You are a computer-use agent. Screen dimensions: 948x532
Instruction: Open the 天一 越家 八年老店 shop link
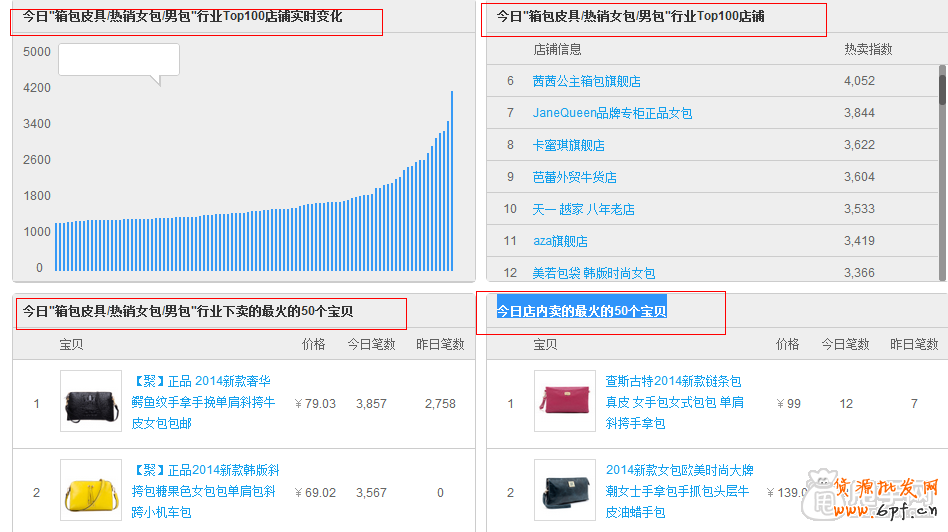coord(583,209)
